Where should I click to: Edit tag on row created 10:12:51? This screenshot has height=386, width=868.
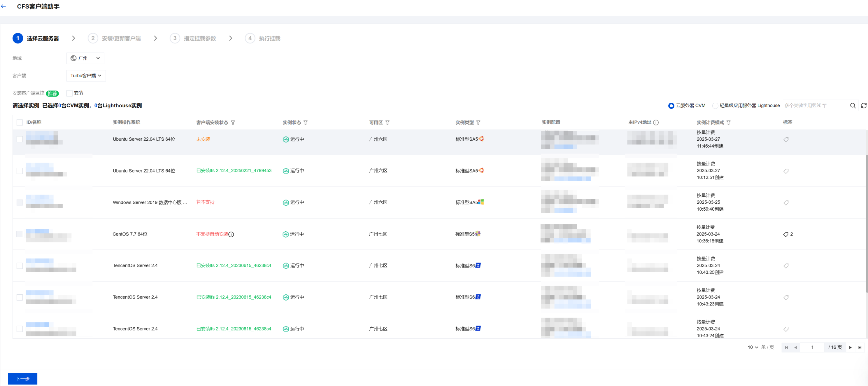[x=786, y=171]
